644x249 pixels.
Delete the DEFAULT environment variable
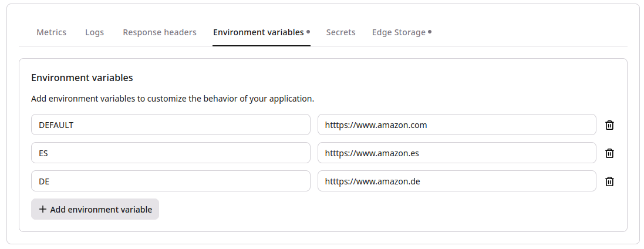(x=609, y=125)
